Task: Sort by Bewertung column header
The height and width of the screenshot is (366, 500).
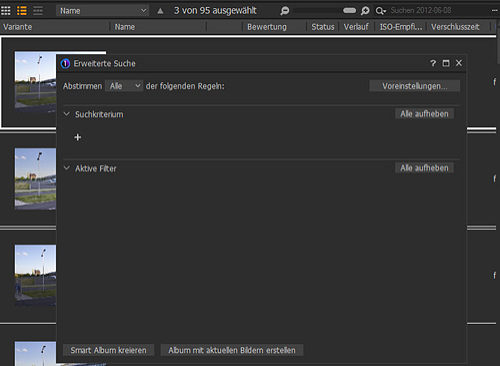Action: coord(267,27)
